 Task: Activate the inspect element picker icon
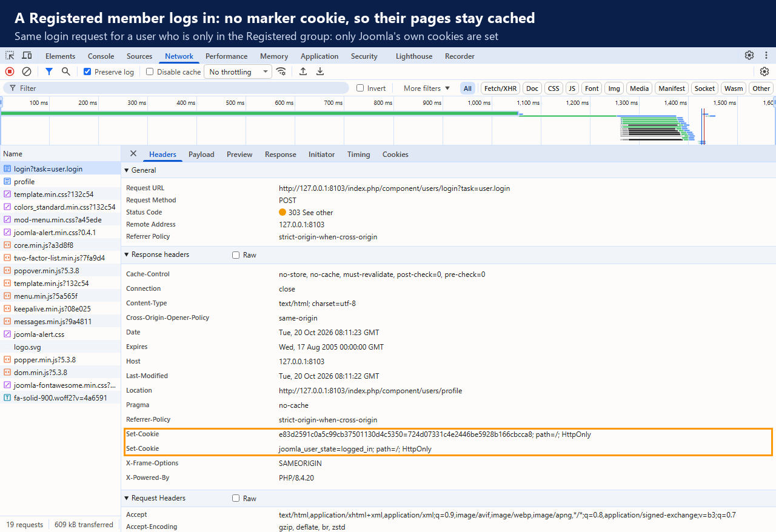pos(10,56)
